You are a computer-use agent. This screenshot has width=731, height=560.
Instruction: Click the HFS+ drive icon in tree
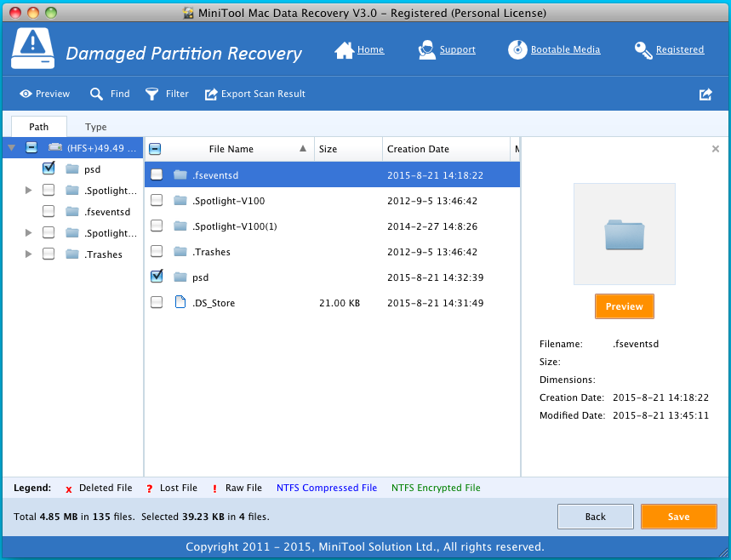pos(55,148)
